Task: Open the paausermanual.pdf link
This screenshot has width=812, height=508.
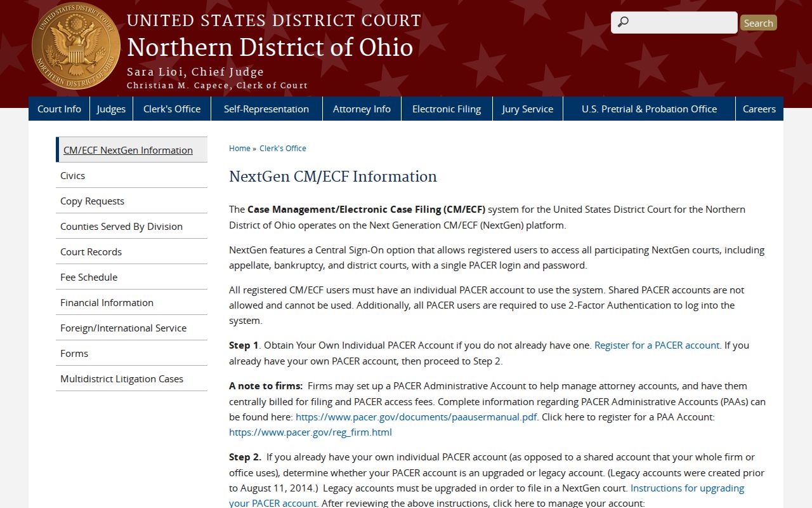Action: 416,417
